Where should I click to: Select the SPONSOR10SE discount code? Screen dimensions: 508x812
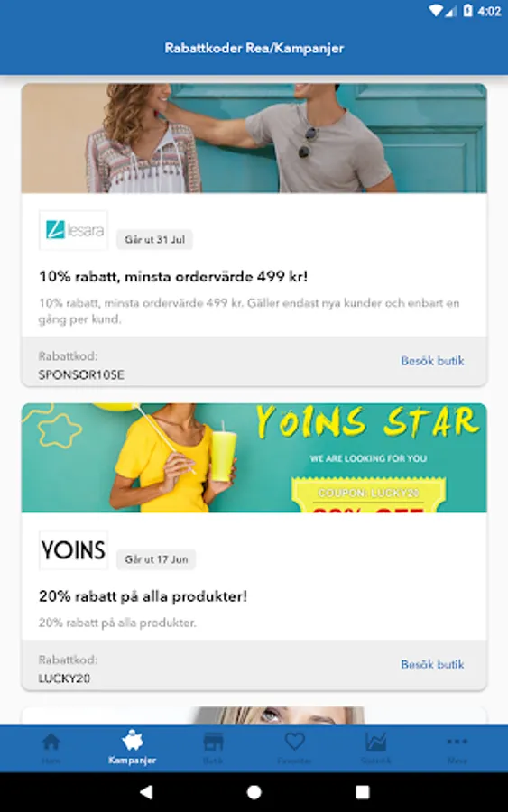(x=81, y=375)
